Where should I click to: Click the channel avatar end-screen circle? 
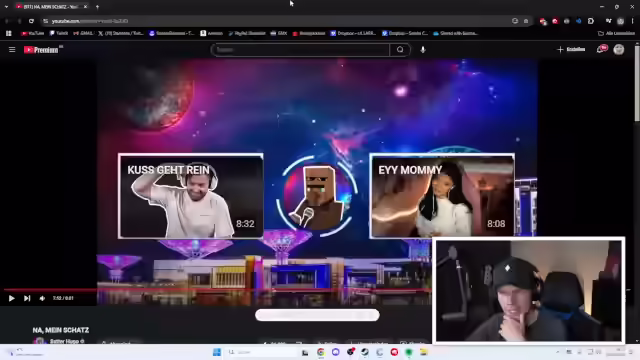(316, 196)
